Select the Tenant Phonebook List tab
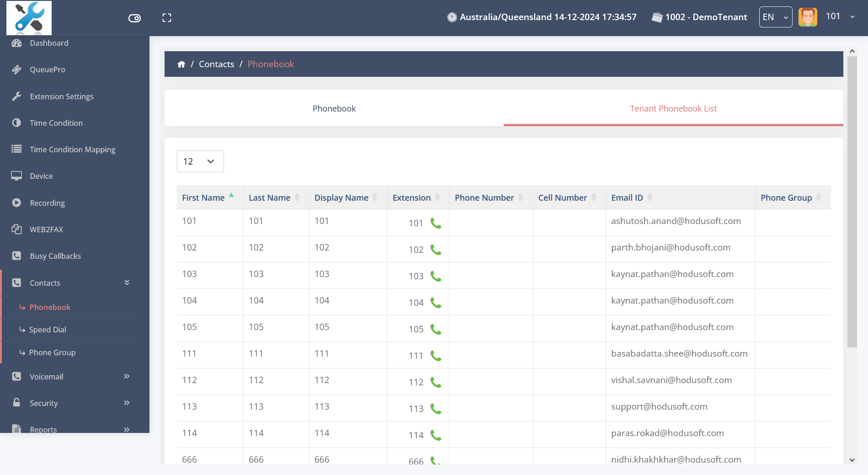This screenshot has height=475, width=868. (x=673, y=109)
